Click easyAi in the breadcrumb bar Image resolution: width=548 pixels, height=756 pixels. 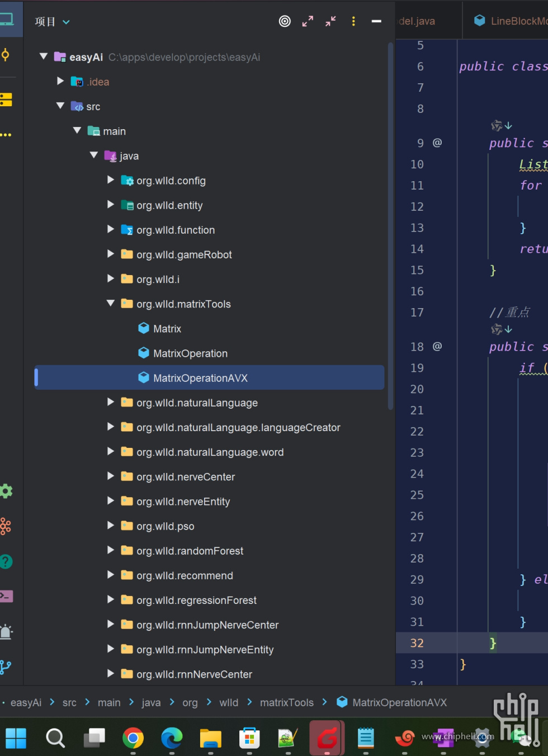click(x=26, y=702)
